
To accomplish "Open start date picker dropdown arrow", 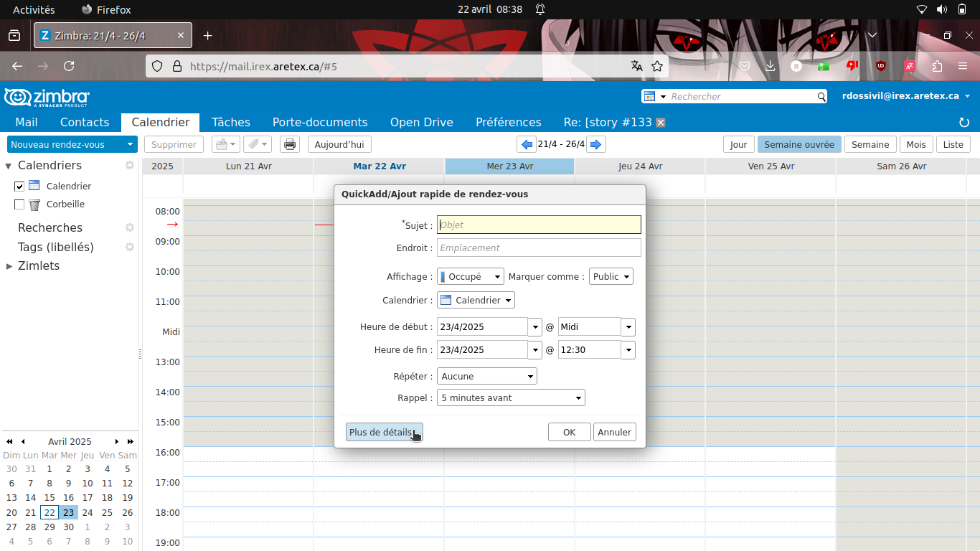I will 535,327.
